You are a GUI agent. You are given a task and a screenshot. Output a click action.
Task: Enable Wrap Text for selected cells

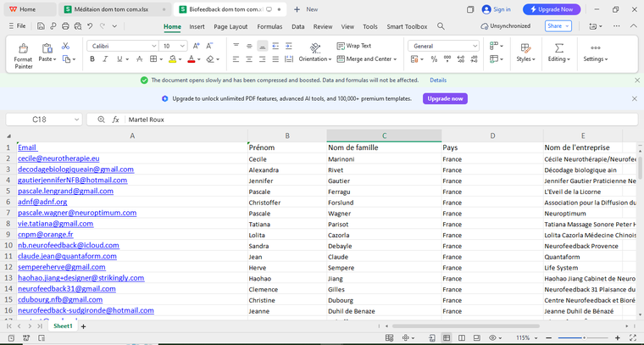[x=353, y=46]
